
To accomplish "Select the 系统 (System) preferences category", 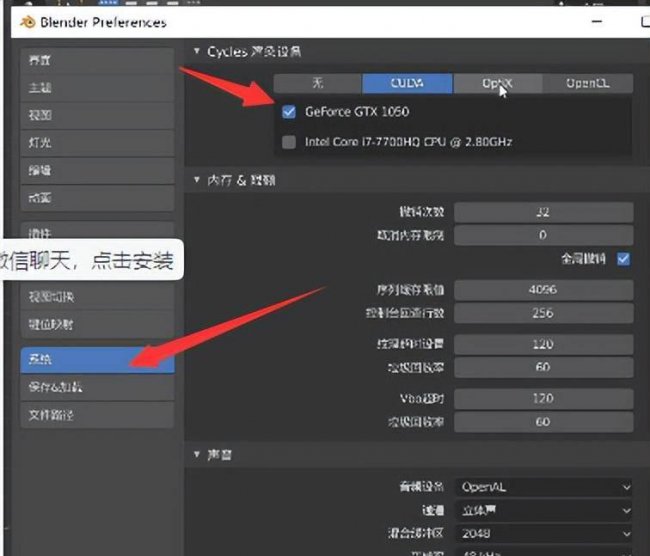I will [x=97, y=359].
